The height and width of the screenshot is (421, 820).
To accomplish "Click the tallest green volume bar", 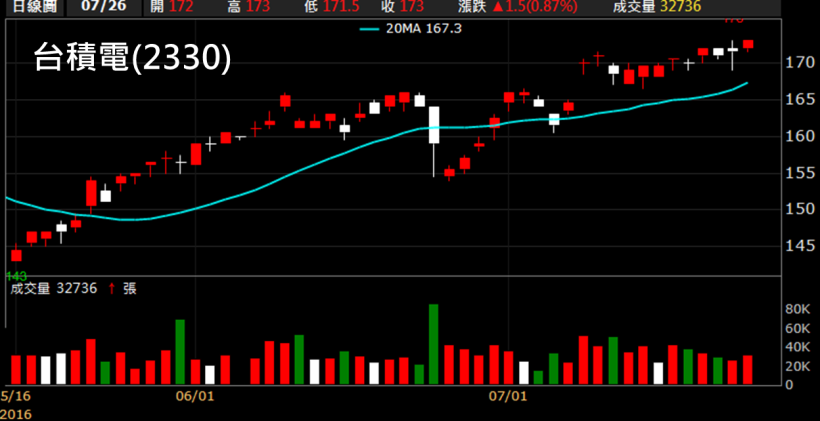I will click(x=434, y=345).
